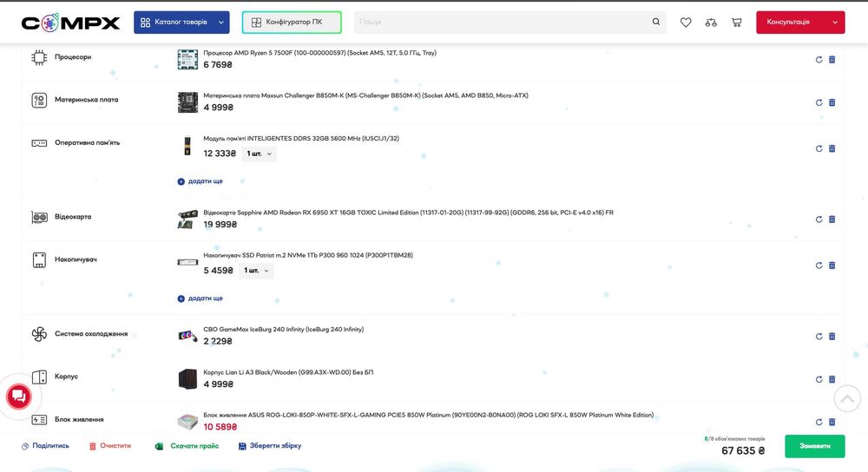
Task: Open Модуль пам'яті INTELIGENTES title
Action: coord(301,138)
